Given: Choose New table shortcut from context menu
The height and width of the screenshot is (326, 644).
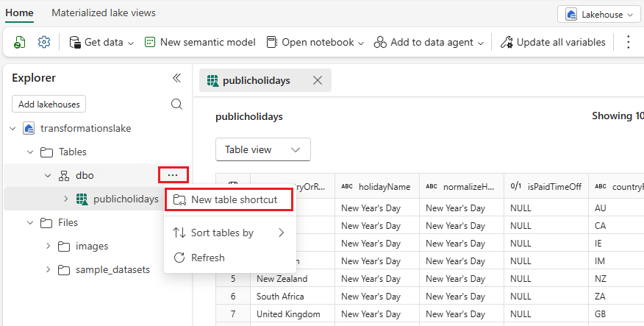Looking at the screenshot, I should point(229,199).
